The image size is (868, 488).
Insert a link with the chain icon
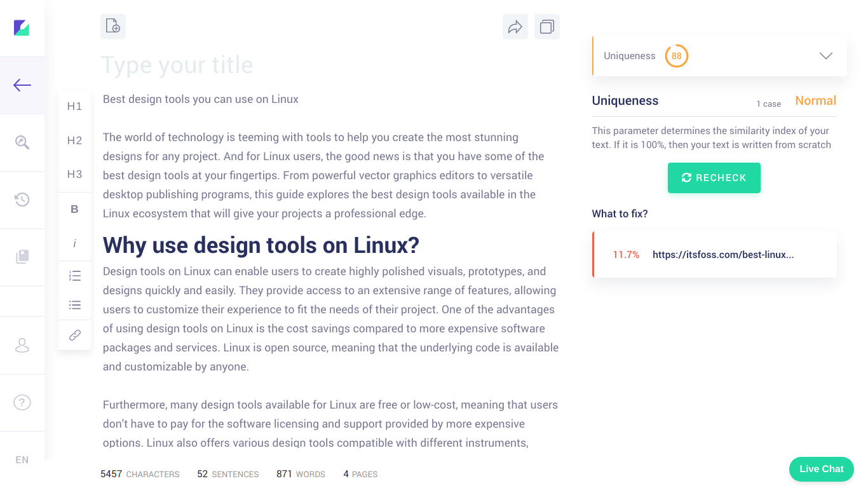click(75, 335)
